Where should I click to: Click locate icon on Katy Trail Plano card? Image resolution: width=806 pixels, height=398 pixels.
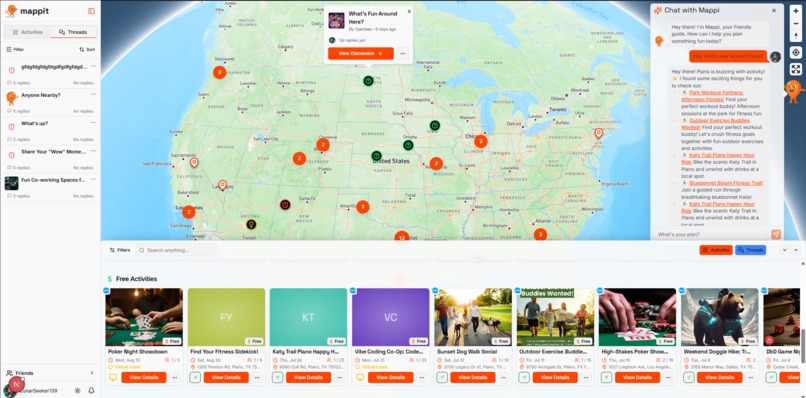coord(277,377)
